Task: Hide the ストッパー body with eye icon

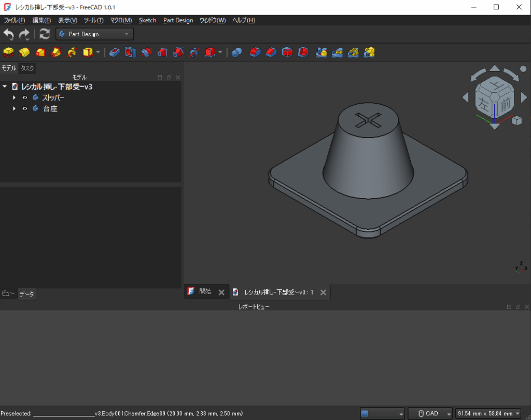Action: click(24, 97)
